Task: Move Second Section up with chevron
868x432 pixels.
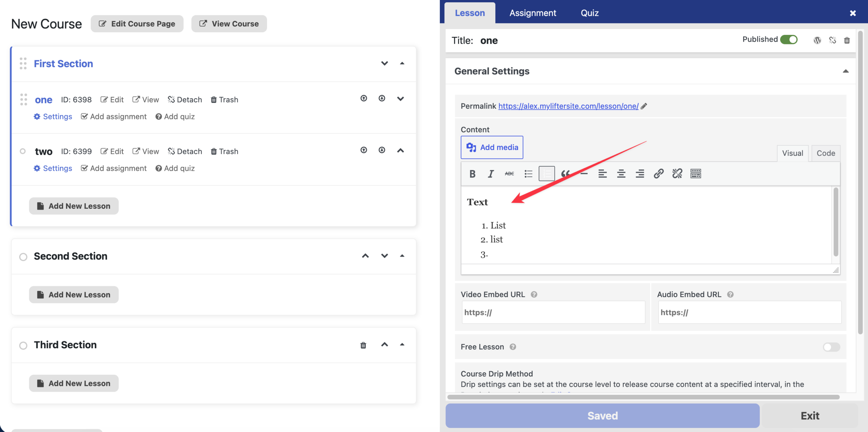Action: [x=365, y=256]
